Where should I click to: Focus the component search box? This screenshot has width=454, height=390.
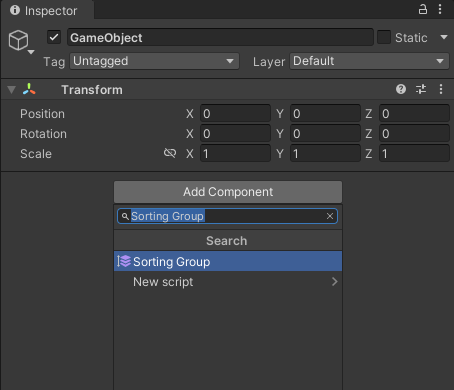[227, 216]
